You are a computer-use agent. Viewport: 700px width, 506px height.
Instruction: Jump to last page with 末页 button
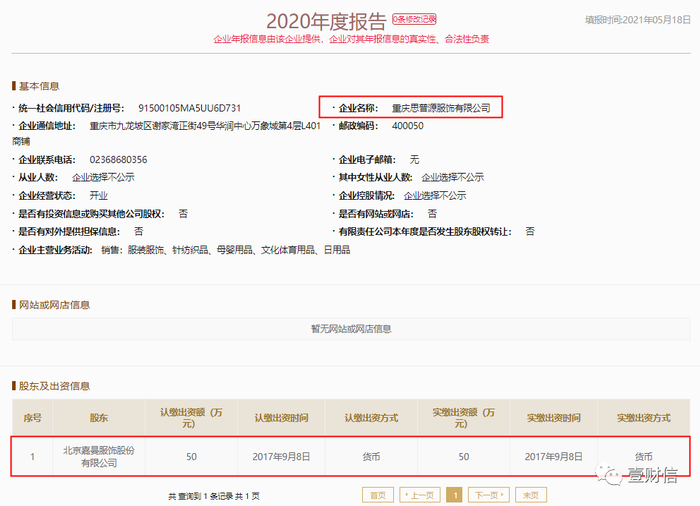[531, 495]
